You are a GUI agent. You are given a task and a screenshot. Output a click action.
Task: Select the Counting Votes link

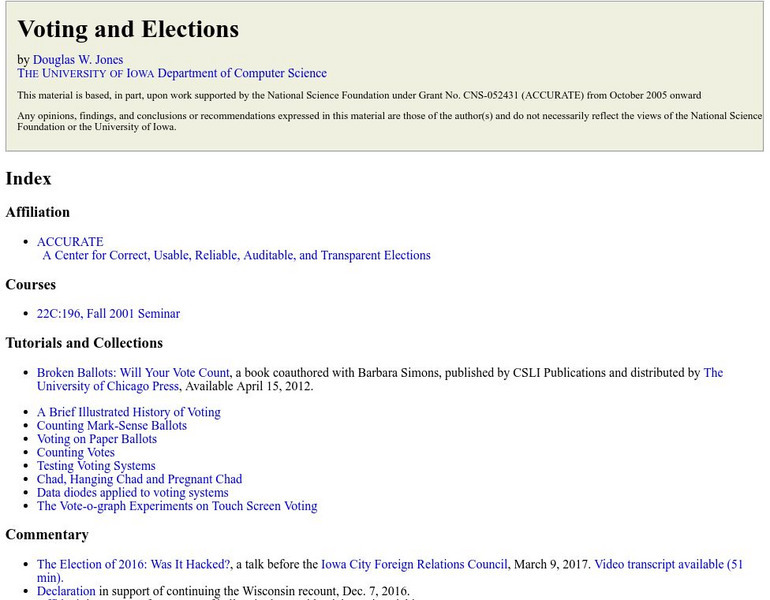point(76,452)
